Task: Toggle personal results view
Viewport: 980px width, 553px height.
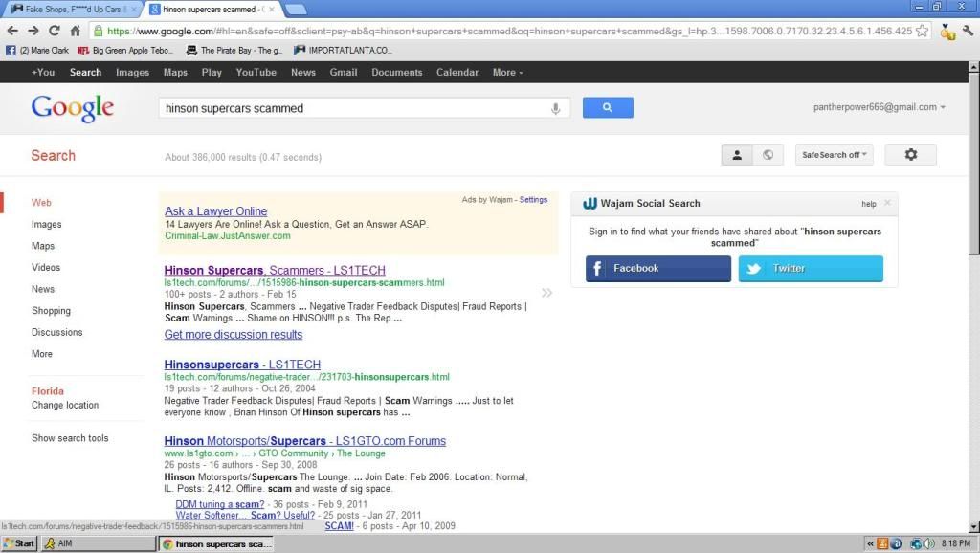Action: click(737, 155)
